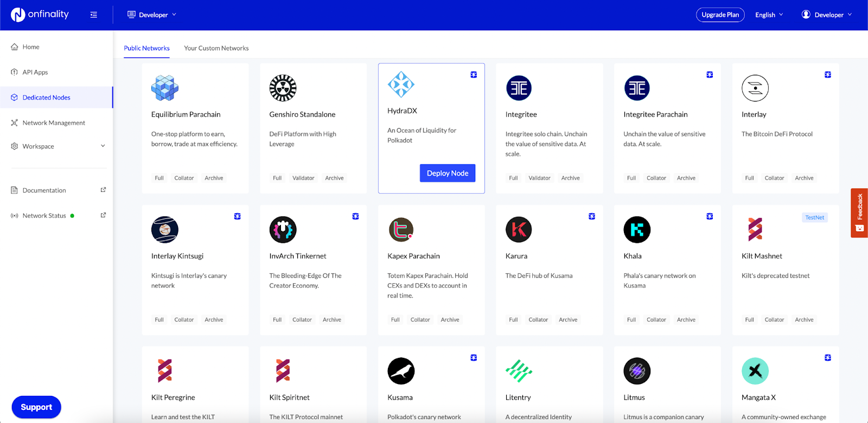Click the Validator tag on Genshiro Standalone
This screenshot has width=868, height=423.
[303, 178]
